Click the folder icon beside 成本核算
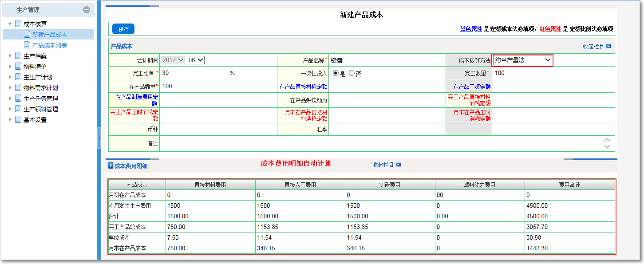The width and height of the screenshot is (644, 264). (17, 23)
